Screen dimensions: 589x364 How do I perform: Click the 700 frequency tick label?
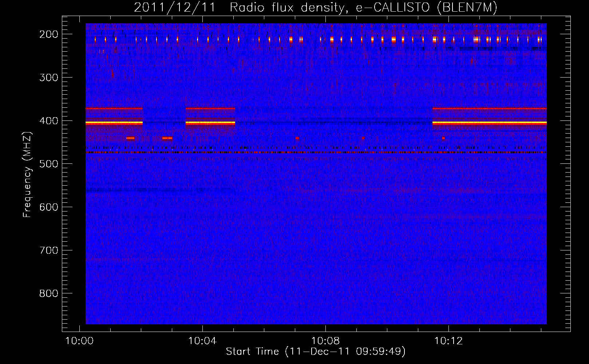(48, 250)
